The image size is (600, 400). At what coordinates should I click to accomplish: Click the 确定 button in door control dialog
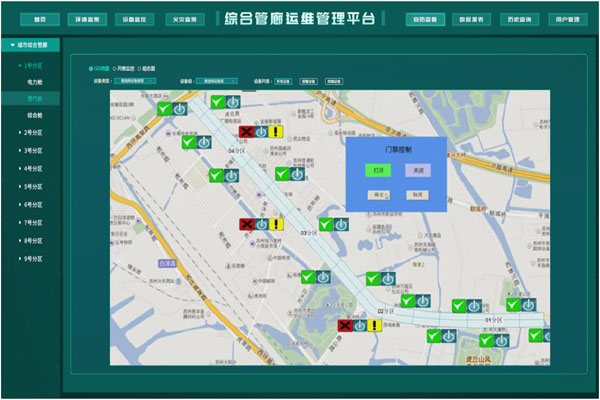click(379, 194)
